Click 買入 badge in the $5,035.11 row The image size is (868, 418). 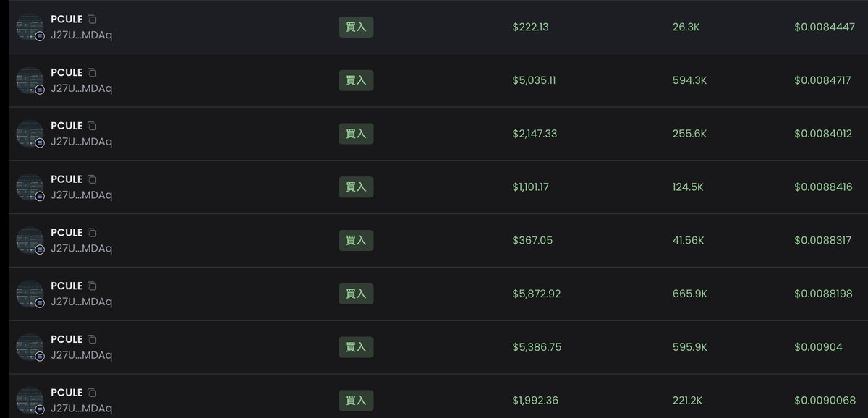[x=356, y=80]
